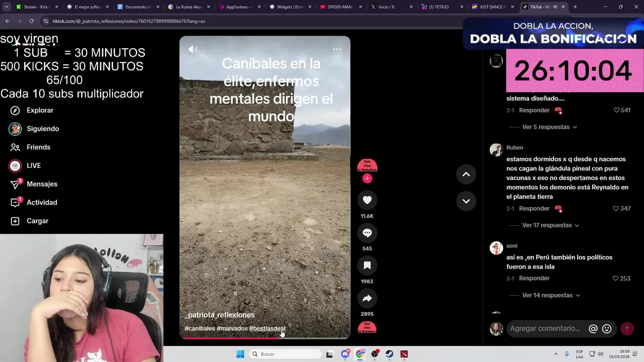Expand 'Ver 14 respuestas' replies
This screenshot has width=644, height=362.
tap(551, 295)
